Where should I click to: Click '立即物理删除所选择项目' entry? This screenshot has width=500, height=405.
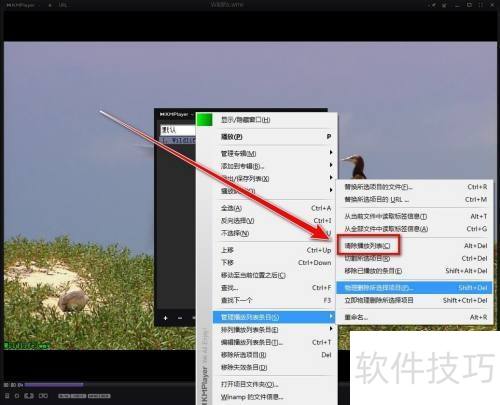[415, 300]
